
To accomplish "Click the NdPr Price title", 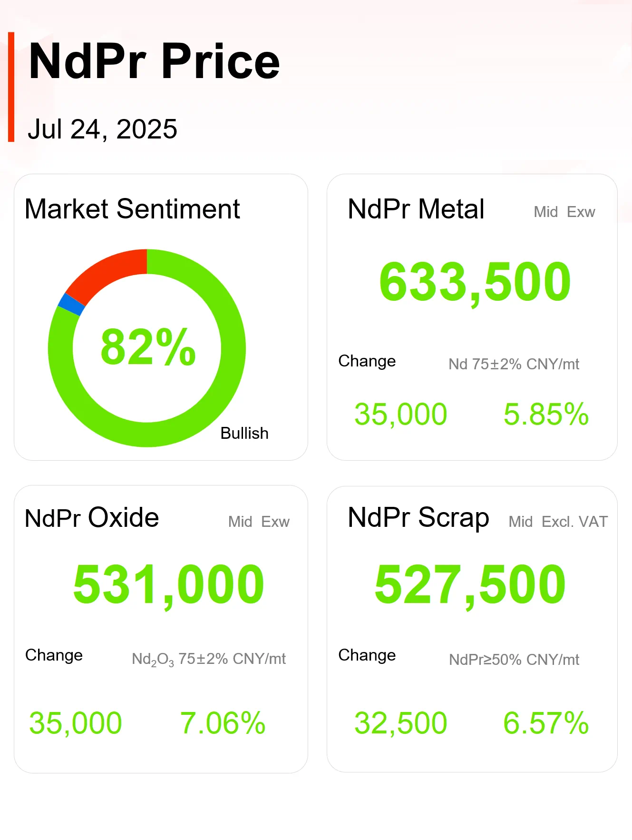I will click(x=154, y=61).
